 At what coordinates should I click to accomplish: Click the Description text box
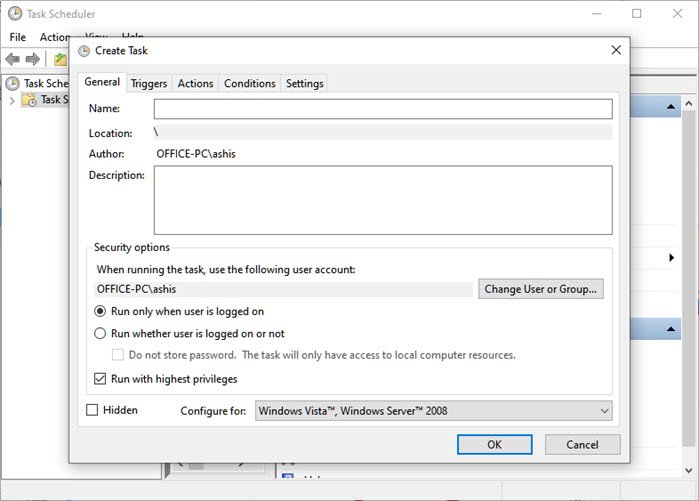coord(382,200)
